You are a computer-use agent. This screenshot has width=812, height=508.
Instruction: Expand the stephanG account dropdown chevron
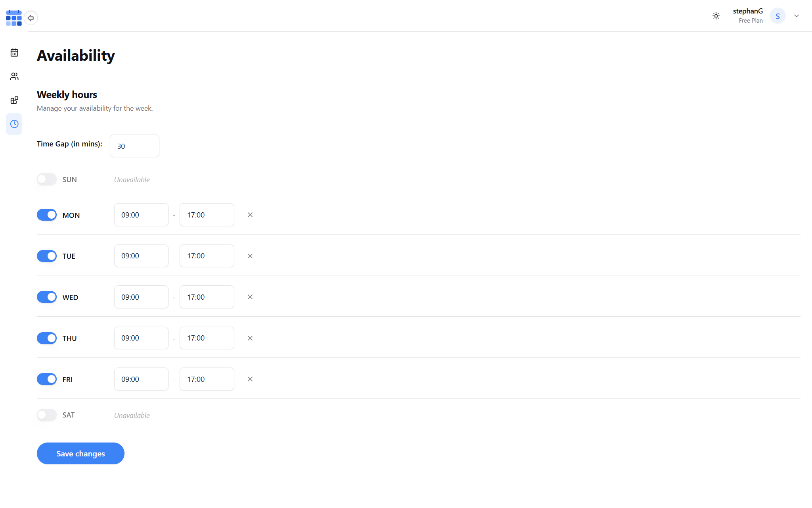click(x=796, y=16)
